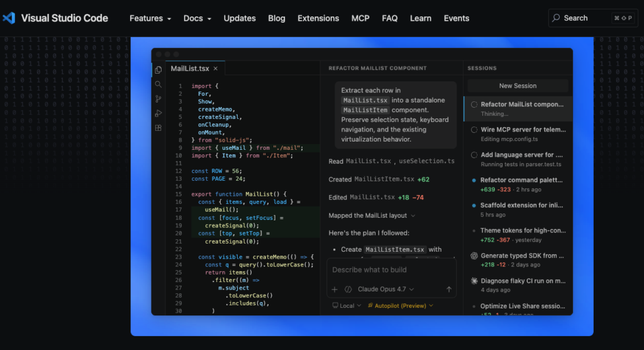Click code line 13 const PAGE = 24
Image resolution: width=644 pixels, height=350 pixels.
pos(218,179)
